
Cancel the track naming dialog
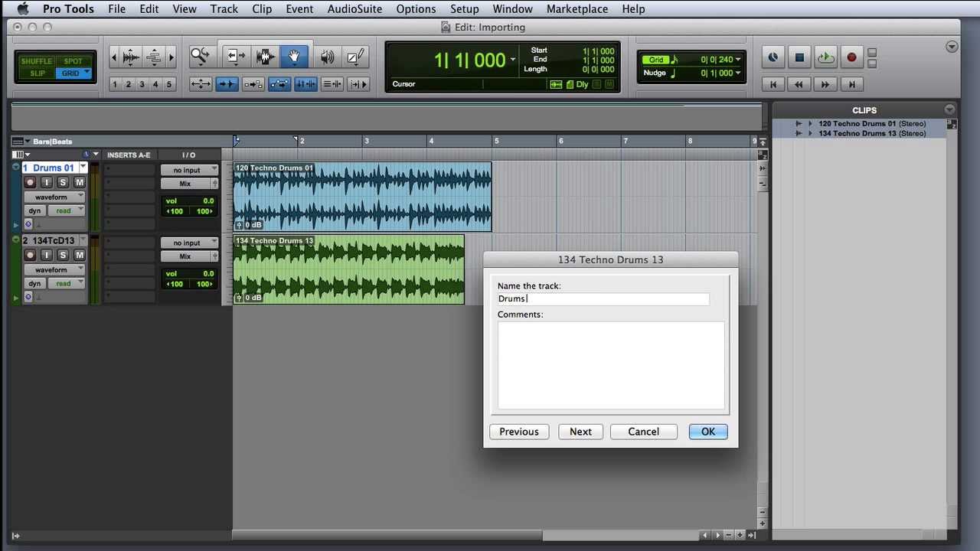643,432
